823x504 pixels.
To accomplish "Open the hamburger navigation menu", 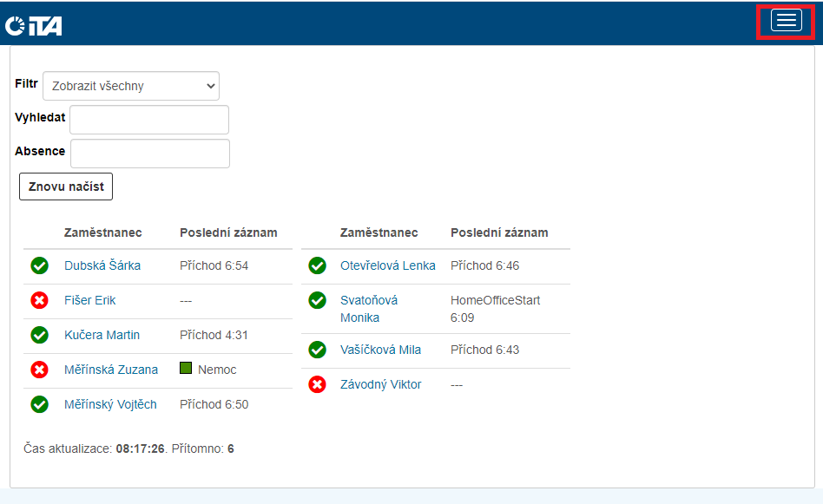I will pos(787,22).
